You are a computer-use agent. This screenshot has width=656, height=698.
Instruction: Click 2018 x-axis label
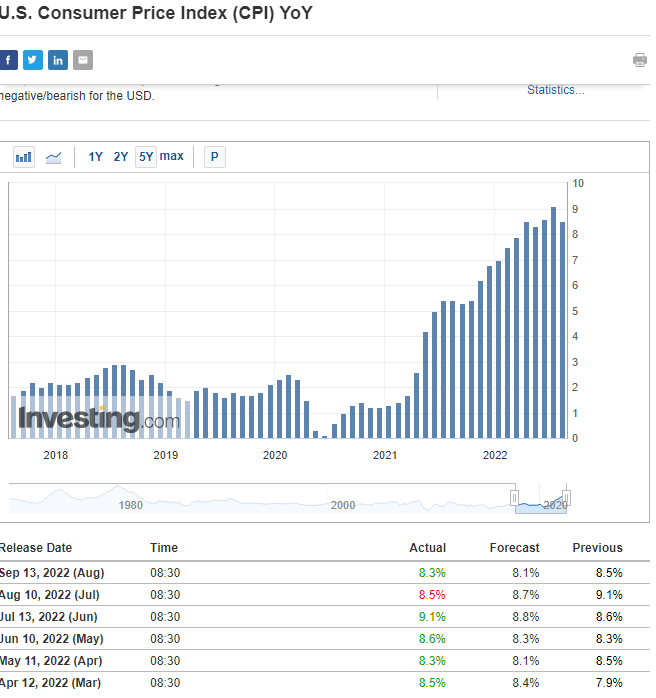click(56, 455)
